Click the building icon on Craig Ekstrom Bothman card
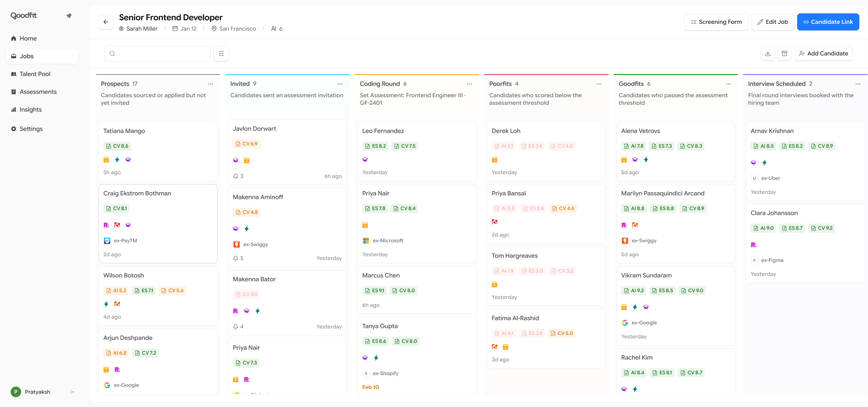Screen dimensions: 868x407 coord(106,225)
